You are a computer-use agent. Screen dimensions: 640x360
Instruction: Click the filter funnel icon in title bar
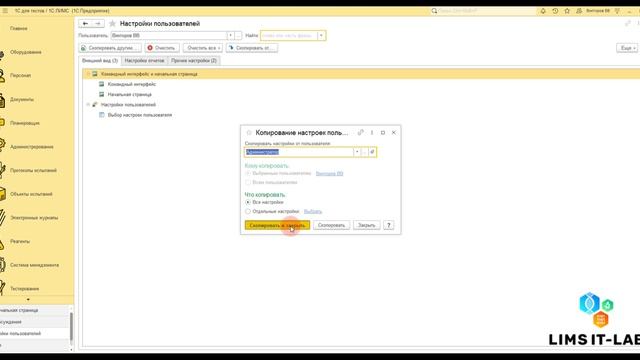pos(618,11)
